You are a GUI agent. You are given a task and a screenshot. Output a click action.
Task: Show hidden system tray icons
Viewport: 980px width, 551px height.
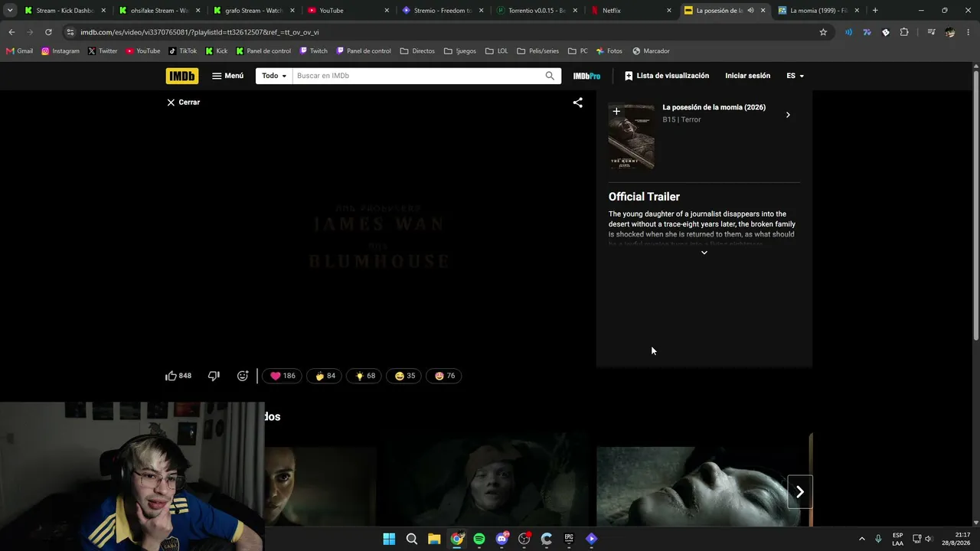pos(861,539)
